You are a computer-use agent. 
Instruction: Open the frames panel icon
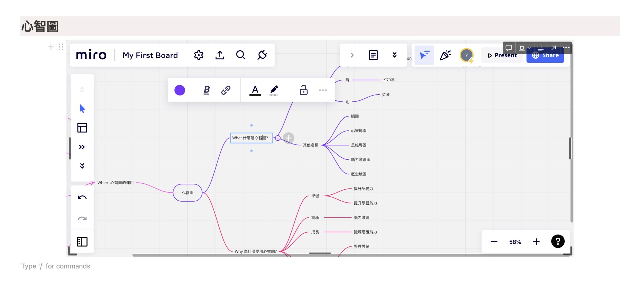pyautogui.click(x=82, y=242)
